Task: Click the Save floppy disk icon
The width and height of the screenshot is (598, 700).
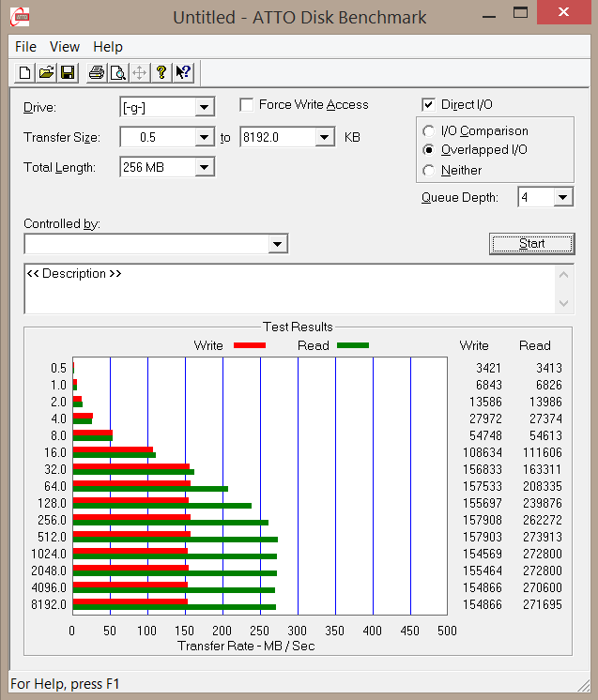Action: point(68,73)
